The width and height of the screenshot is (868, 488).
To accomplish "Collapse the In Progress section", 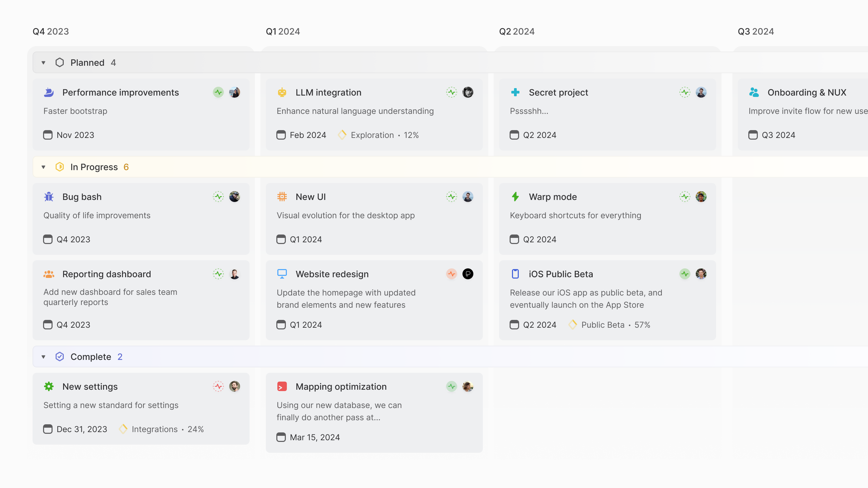I will tap(43, 167).
